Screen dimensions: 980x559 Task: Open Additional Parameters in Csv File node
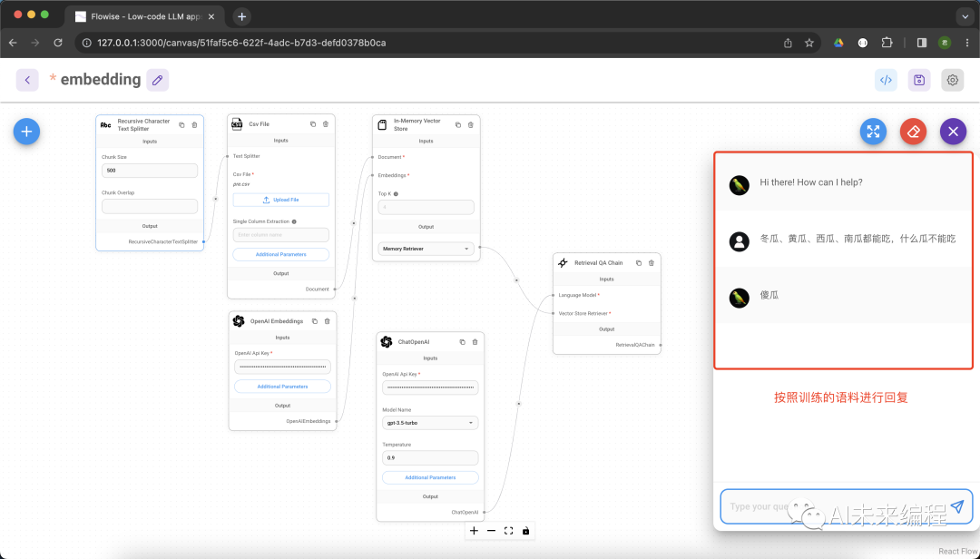280,254
